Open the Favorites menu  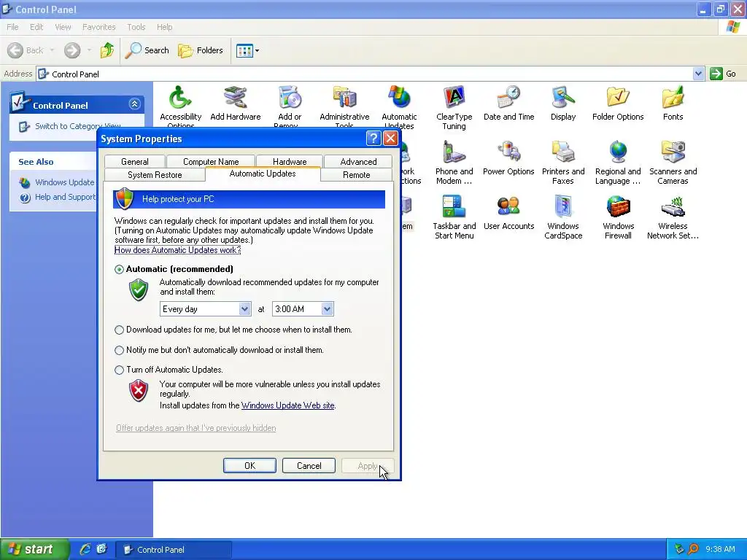98,27
